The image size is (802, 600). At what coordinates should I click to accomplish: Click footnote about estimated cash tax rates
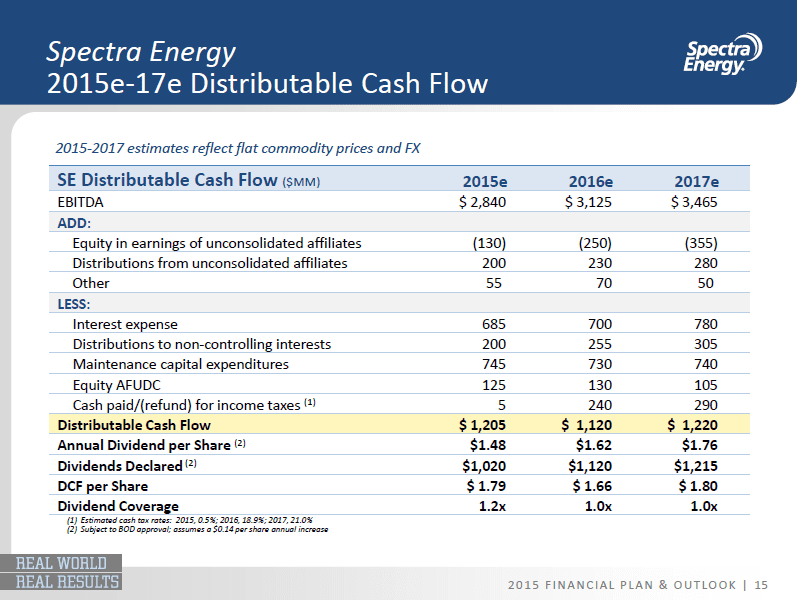(x=190, y=520)
